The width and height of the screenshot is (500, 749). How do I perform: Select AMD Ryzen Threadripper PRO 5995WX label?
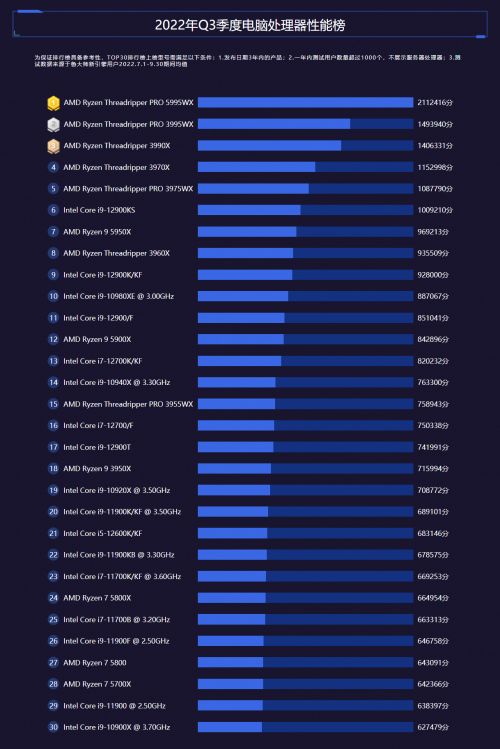tap(128, 103)
